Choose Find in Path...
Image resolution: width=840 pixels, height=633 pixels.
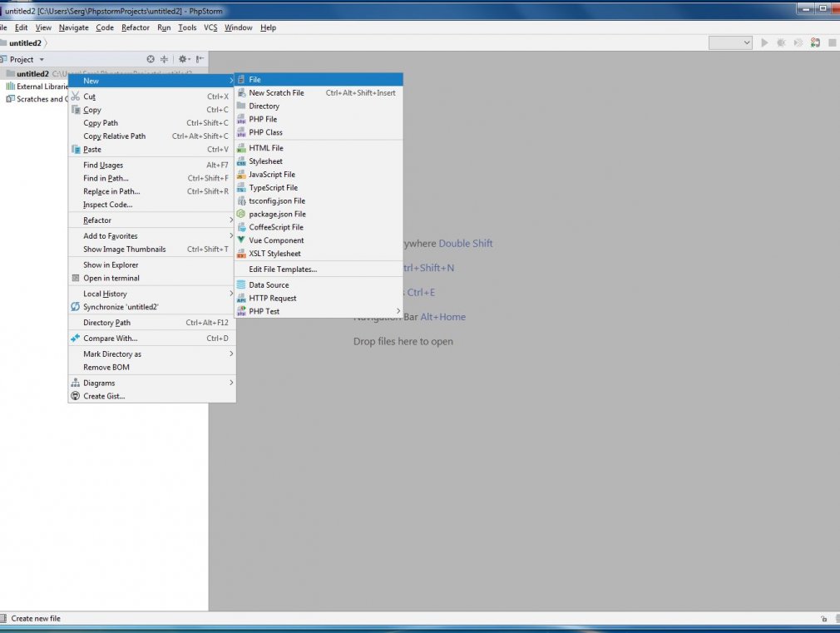click(x=152, y=178)
